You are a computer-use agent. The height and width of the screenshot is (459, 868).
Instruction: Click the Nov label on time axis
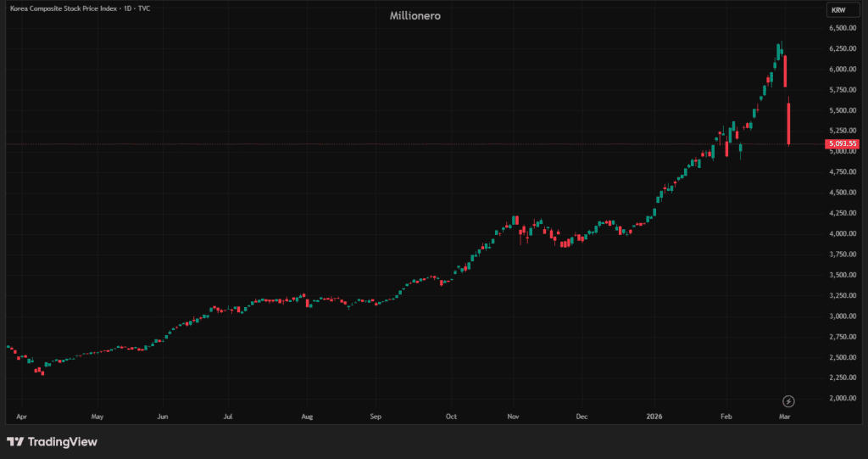coord(513,417)
